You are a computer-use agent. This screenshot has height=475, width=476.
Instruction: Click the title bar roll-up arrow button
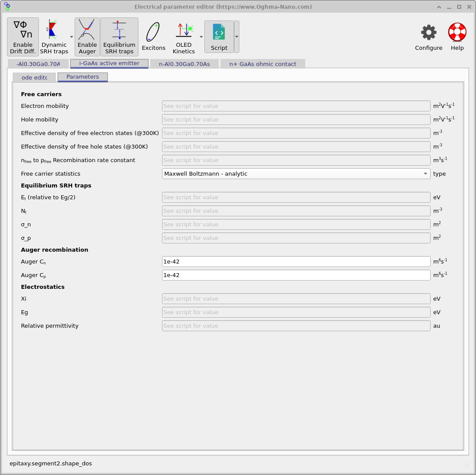(x=439, y=7)
